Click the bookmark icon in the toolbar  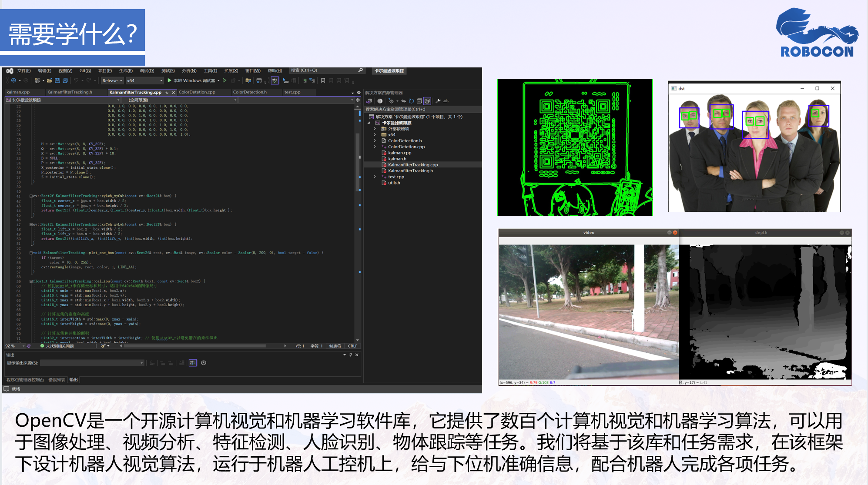coord(323,80)
